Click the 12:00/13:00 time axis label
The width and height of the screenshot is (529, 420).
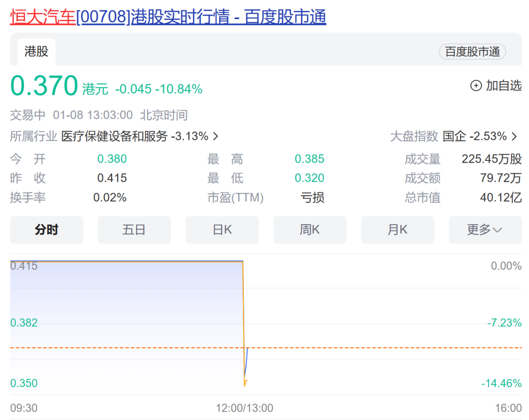(244, 408)
